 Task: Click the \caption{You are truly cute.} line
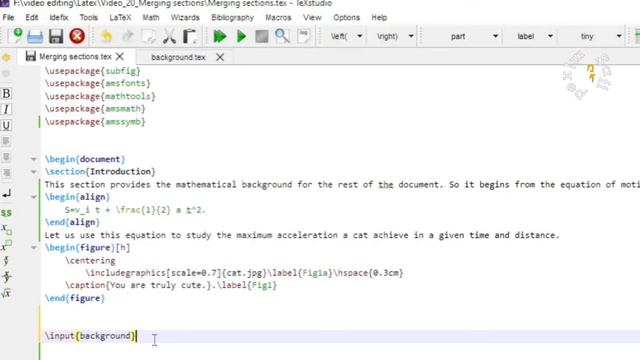tap(171, 285)
